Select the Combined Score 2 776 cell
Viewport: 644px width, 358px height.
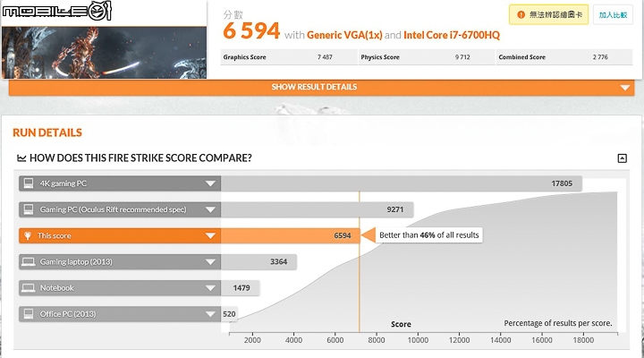[564, 57]
